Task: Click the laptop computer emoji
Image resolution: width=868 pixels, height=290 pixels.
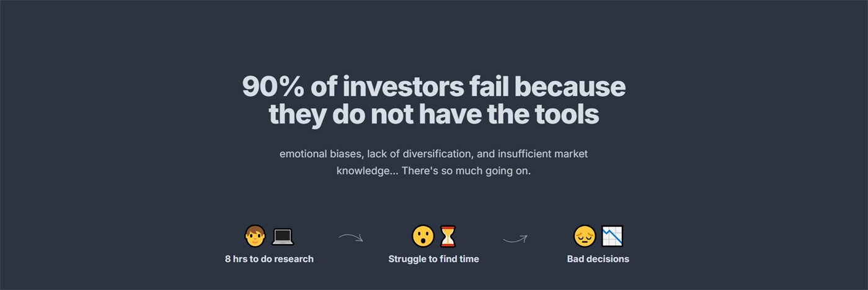Action: click(283, 237)
